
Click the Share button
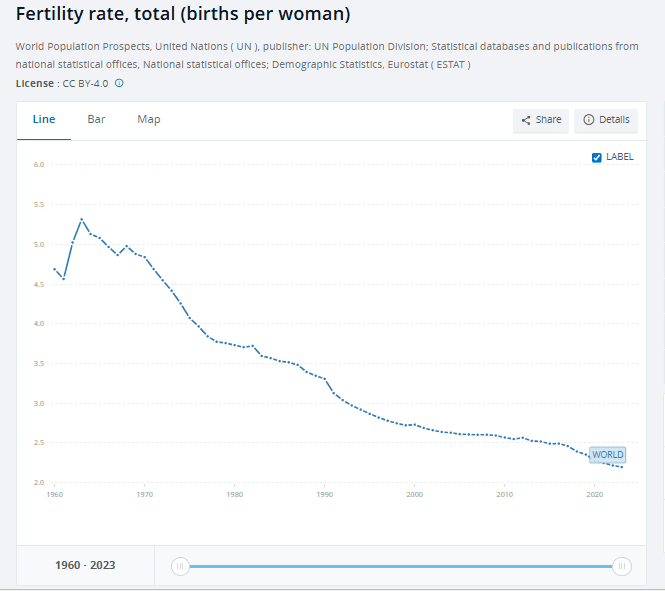[x=541, y=120]
